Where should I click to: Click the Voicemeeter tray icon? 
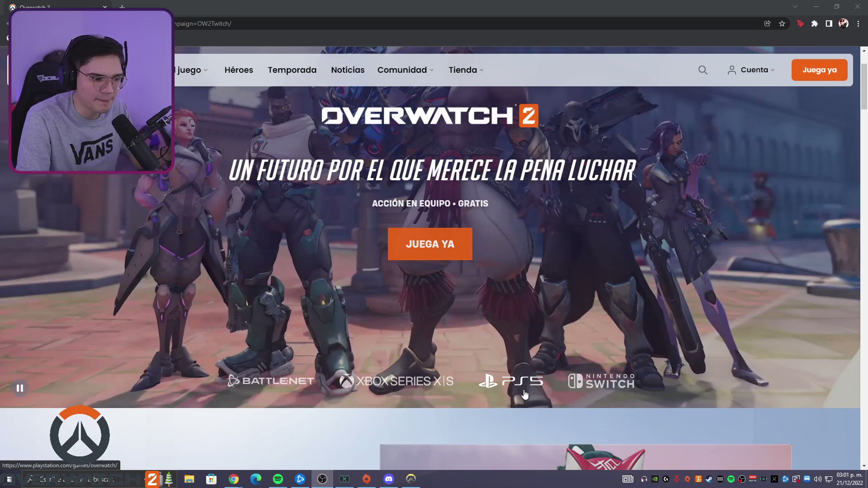pos(752,479)
